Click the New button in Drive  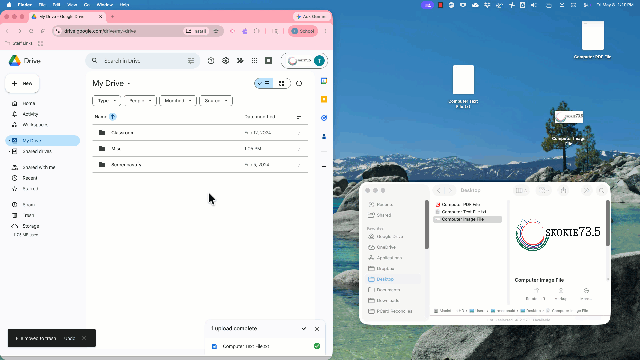pos(22,84)
